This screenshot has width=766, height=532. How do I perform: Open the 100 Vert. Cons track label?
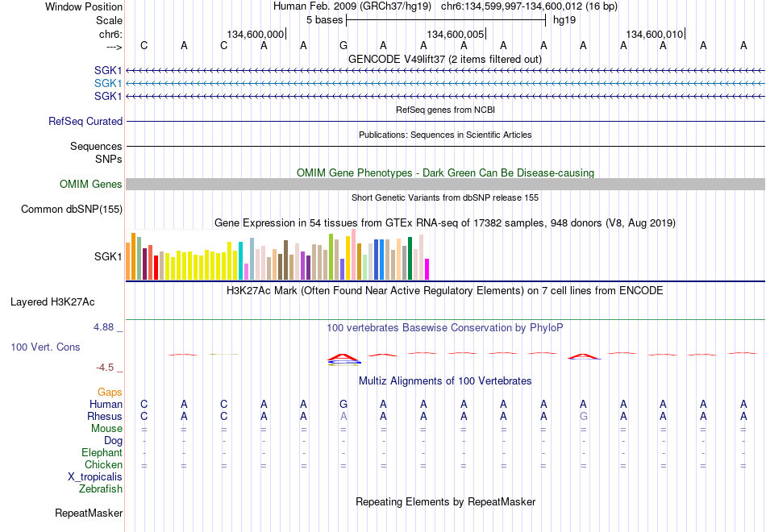point(45,347)
